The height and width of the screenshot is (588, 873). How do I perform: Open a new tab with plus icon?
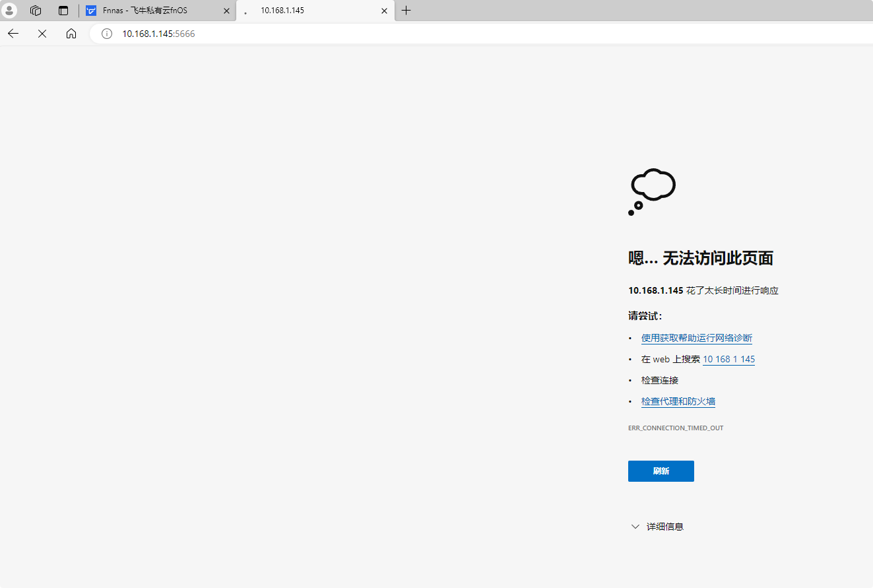click(406, 11)
